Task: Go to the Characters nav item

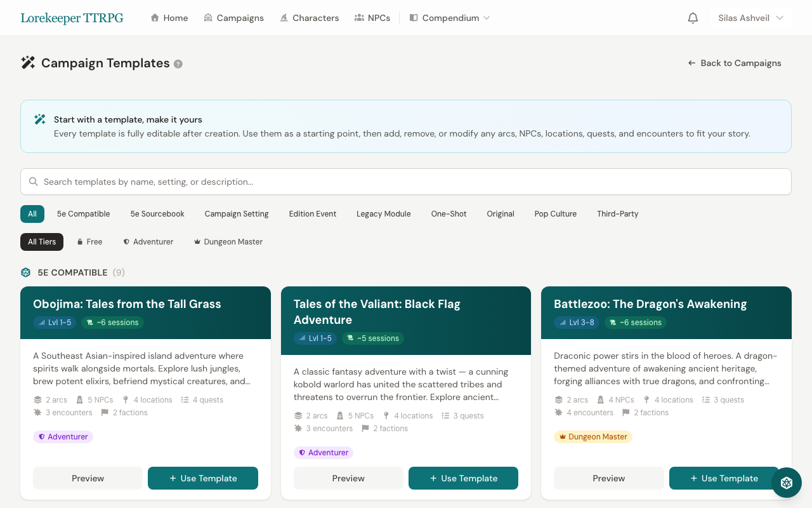Action: 310,18
